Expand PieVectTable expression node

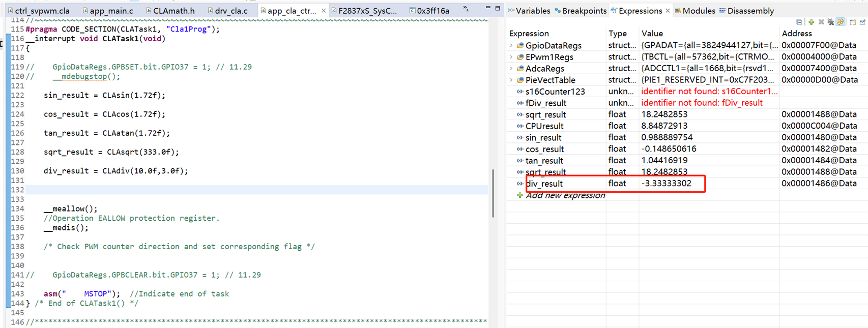tap(511, 80)
